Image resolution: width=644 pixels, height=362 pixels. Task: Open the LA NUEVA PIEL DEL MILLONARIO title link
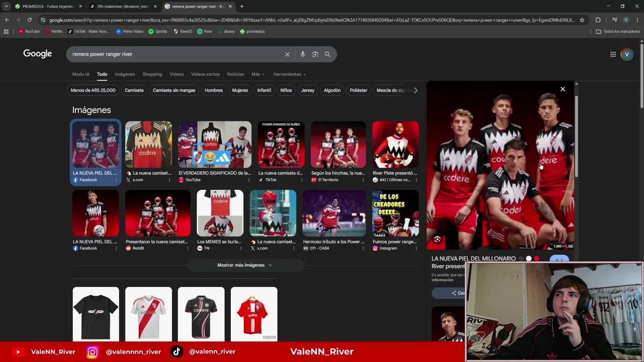[x=473, y=258]
